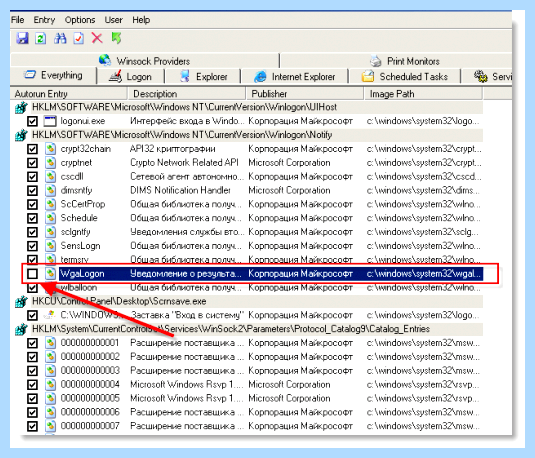
Task: Click icon of entry 000000000001
Action: click(50, 343)
